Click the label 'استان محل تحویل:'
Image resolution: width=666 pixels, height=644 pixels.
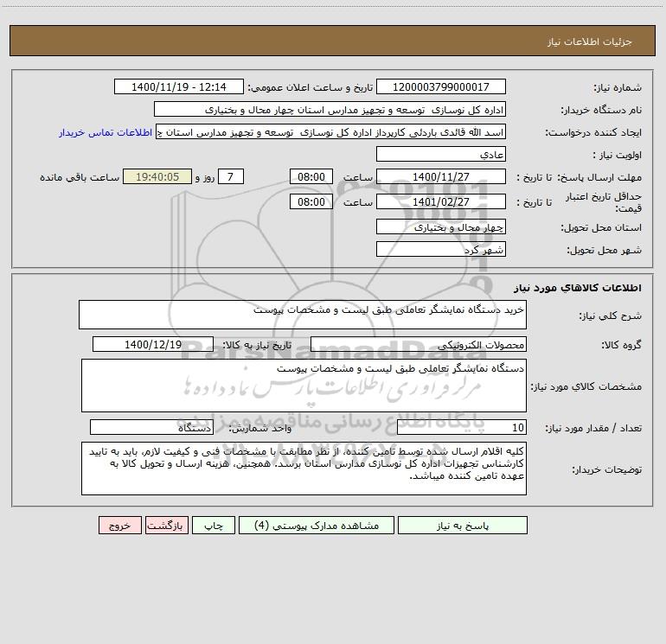tap(601, 227)
